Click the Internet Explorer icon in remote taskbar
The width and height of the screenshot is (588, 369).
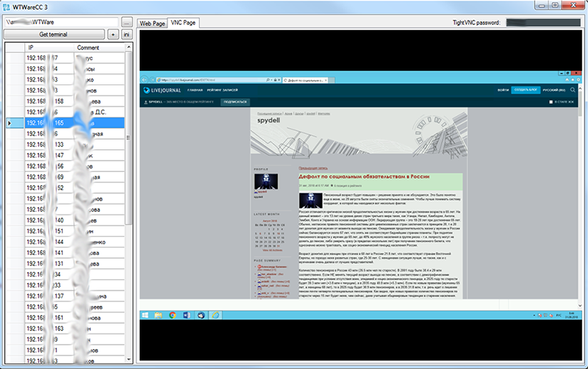coord(215,314)
